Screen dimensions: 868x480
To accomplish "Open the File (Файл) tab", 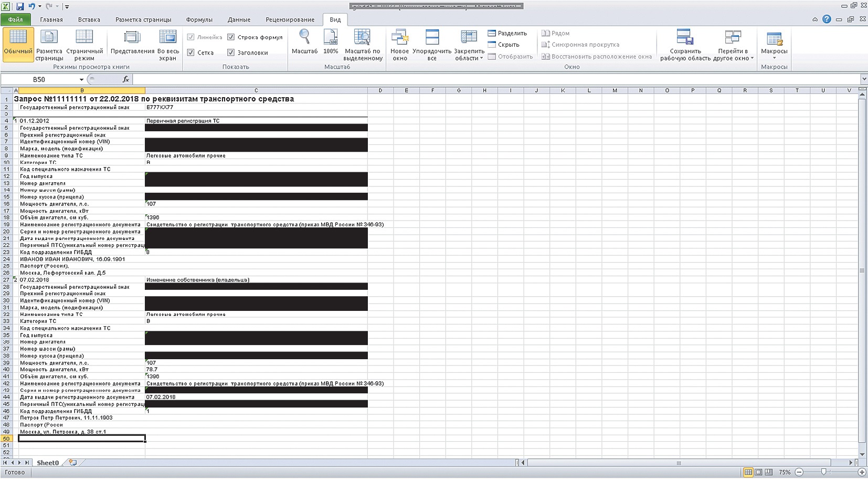I will coord(15,19).
